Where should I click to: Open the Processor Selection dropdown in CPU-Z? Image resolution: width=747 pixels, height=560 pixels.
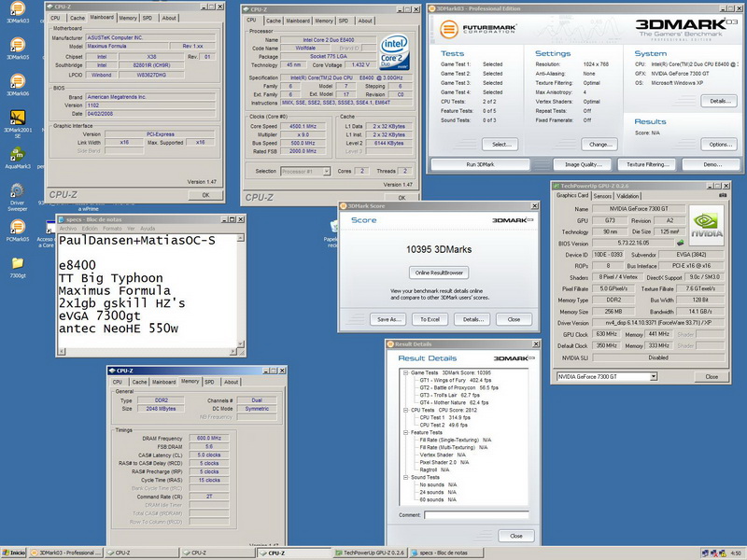(327, 172)
